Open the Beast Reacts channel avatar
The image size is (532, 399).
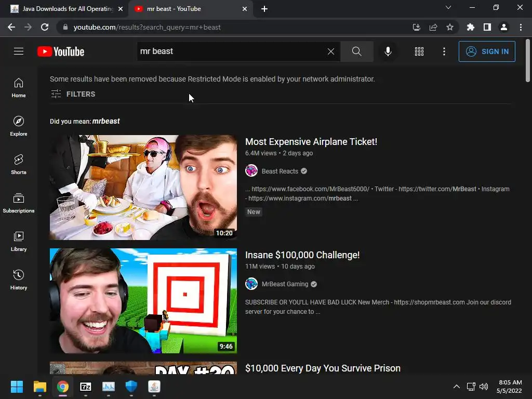[x=251, y=170]
